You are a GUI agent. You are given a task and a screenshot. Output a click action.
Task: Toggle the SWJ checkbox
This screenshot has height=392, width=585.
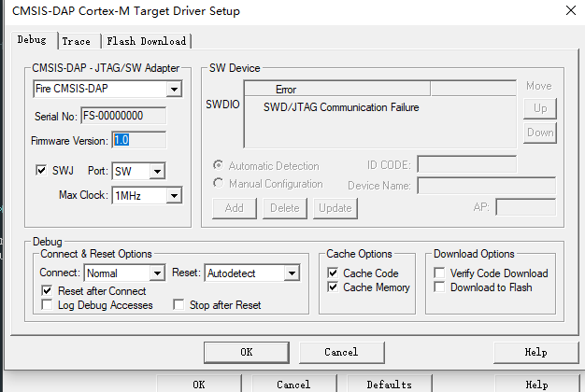click(41, 171)
